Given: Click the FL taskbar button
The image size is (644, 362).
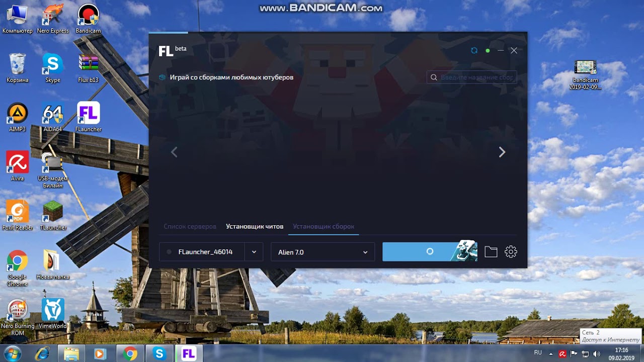Looking at the screenshot, I should point(189,354).
